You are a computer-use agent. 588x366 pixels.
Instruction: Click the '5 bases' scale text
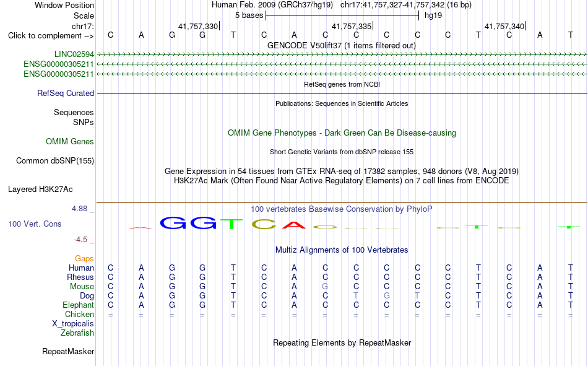pyautogui.click(x=249, y=15)
